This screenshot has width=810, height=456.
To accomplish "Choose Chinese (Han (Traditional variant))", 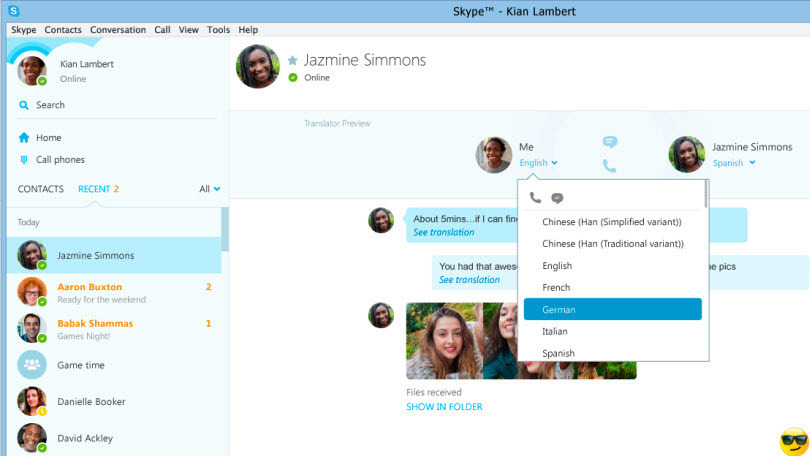I will (x=613, y=243).
